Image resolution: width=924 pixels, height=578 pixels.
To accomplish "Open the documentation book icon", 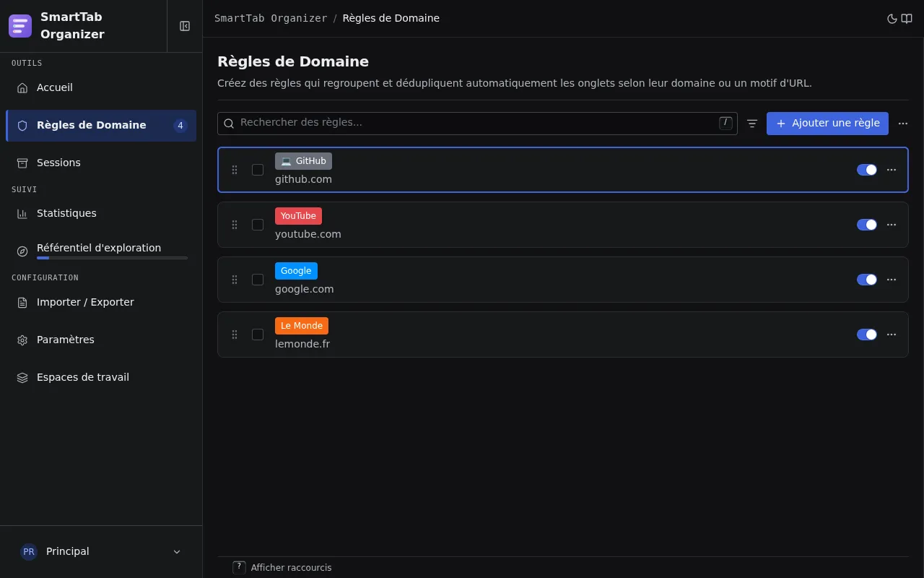I will (907, 19).
